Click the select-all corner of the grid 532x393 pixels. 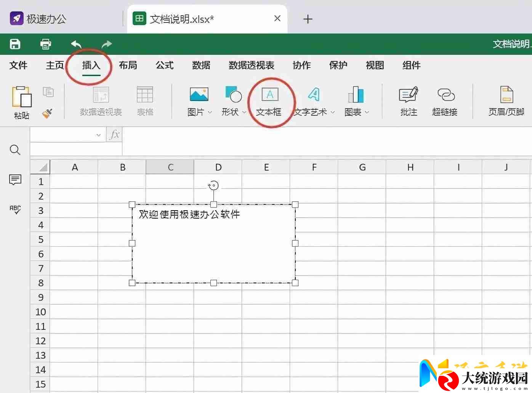(x=40, y=167)
